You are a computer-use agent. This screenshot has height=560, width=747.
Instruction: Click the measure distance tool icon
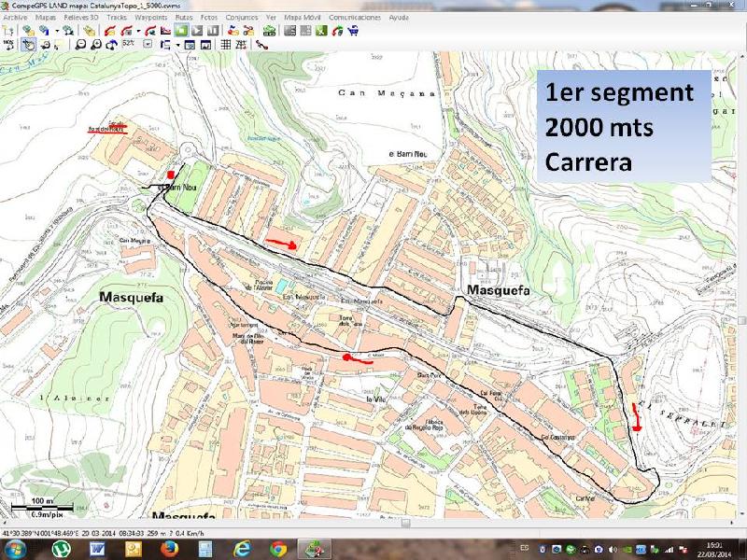(261, 44)
